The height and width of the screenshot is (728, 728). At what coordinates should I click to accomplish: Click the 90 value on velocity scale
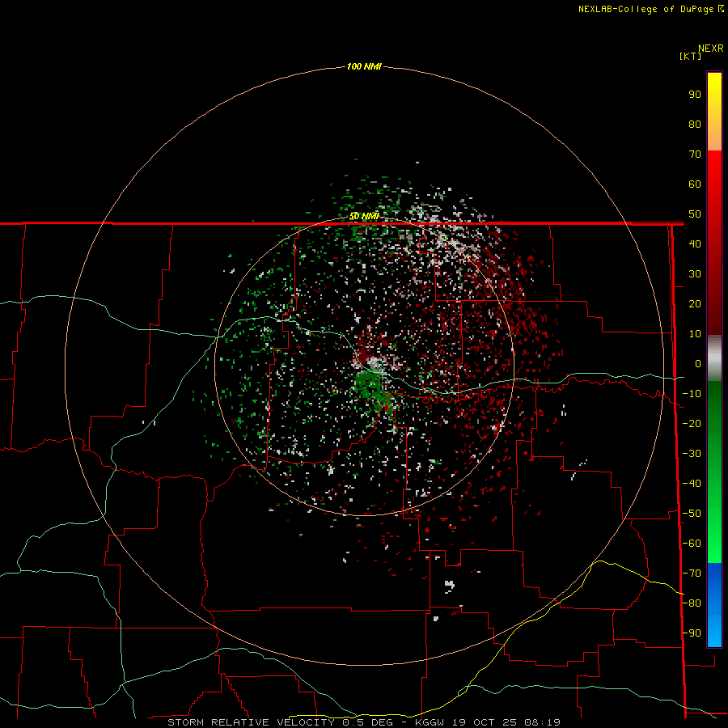(695, 95)
